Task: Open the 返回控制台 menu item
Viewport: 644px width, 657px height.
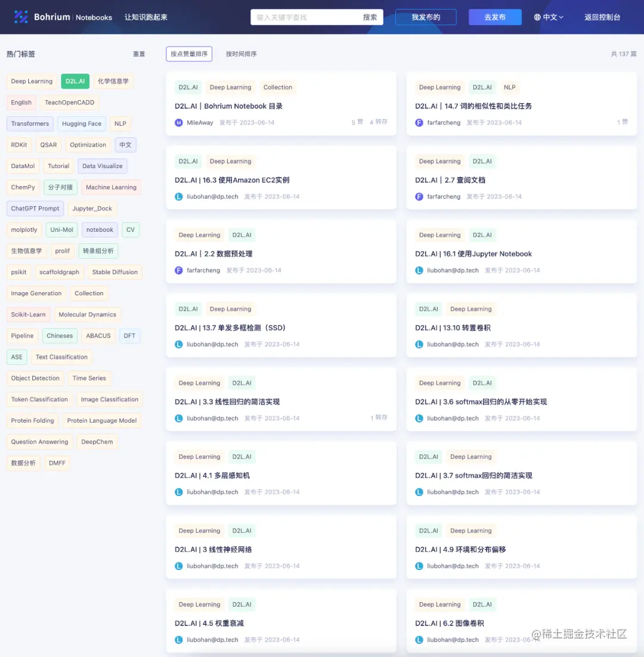Action: click(602, 17)
